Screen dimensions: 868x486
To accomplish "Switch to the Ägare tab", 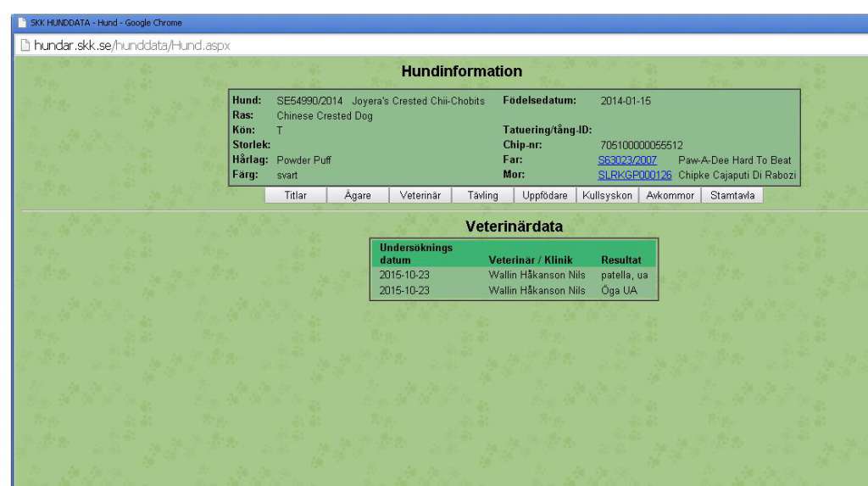I will [x=357, y=196].
